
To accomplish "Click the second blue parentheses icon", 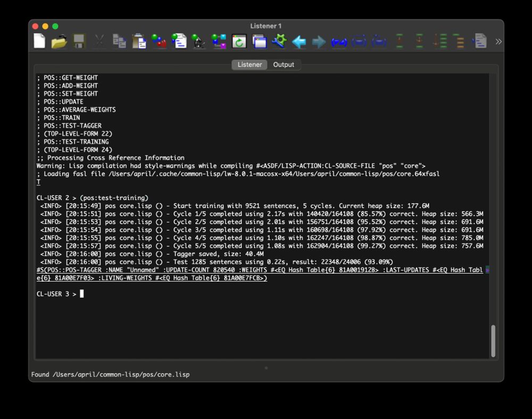I will click(359, 42).
